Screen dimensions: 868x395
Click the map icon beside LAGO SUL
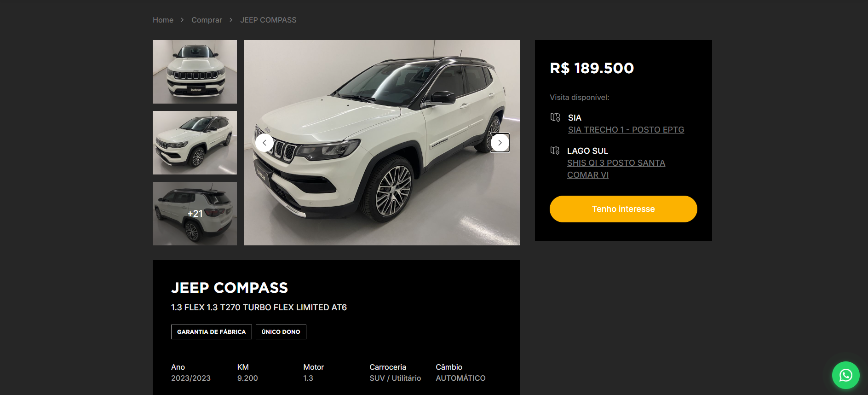[555, 151]
